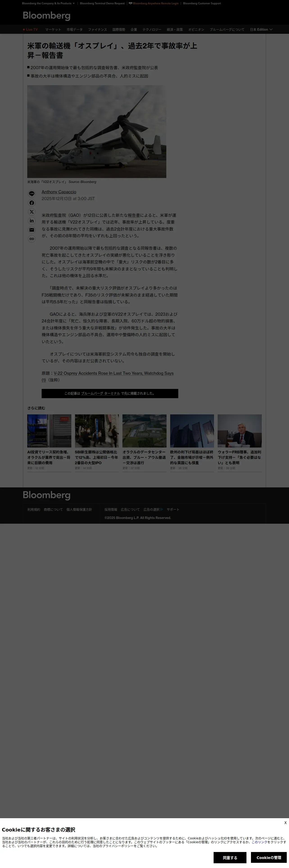Viewport: 289px width, 868px height.
Task: Open サポート footer link
Action: [x=173, y=509]
